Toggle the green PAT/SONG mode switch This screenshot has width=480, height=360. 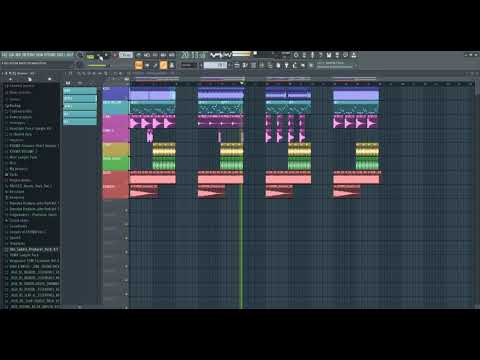[x=90, y=57]
